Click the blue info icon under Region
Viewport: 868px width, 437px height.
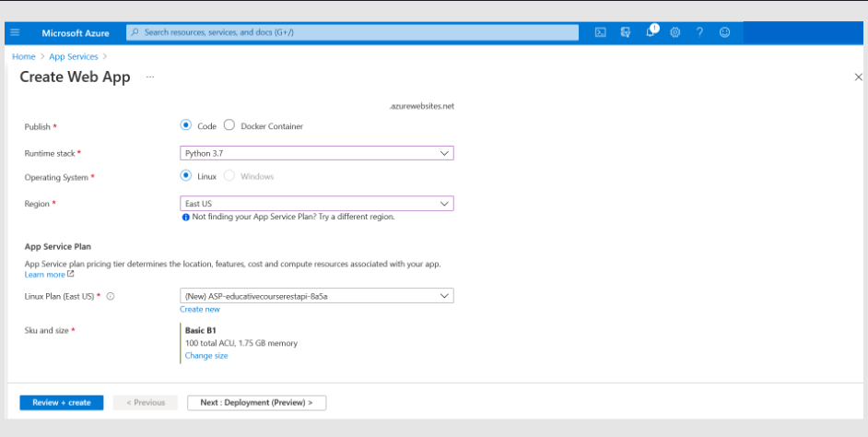point(185,218)
